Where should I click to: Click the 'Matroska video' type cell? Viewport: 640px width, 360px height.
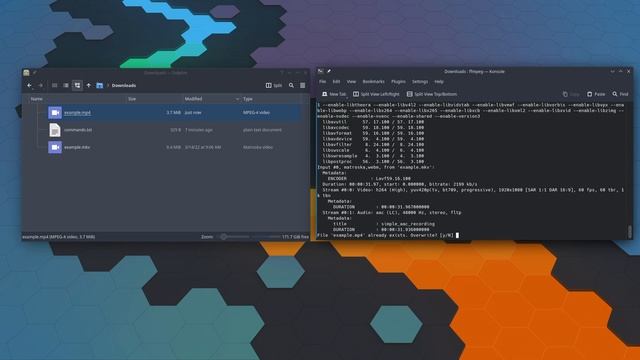tap(258, 147)
